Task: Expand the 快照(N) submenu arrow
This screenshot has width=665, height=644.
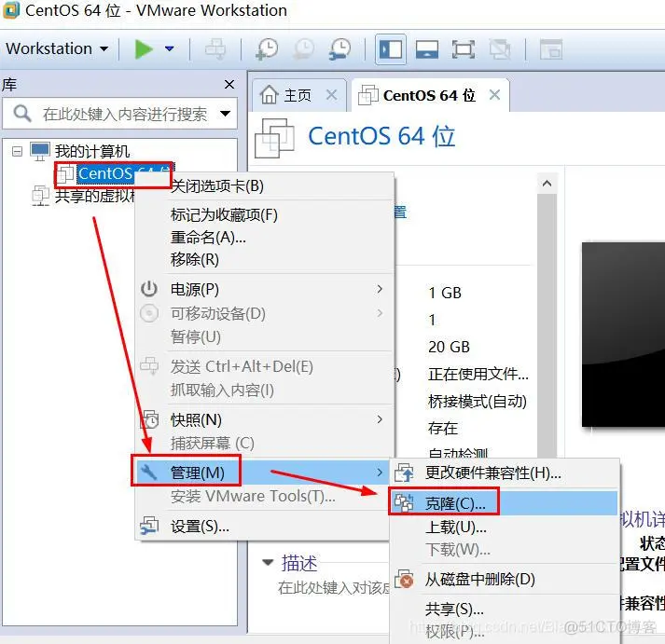Action: coord(380,419)
